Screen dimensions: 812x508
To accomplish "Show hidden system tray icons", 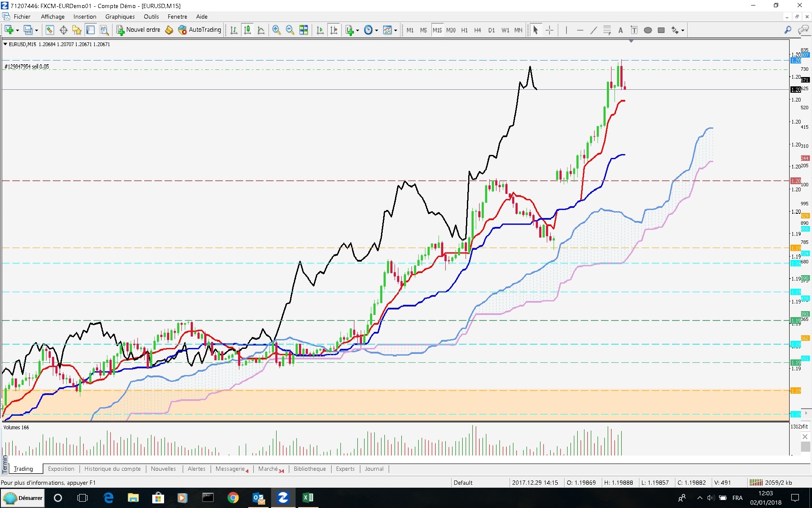I will point(700,498).
